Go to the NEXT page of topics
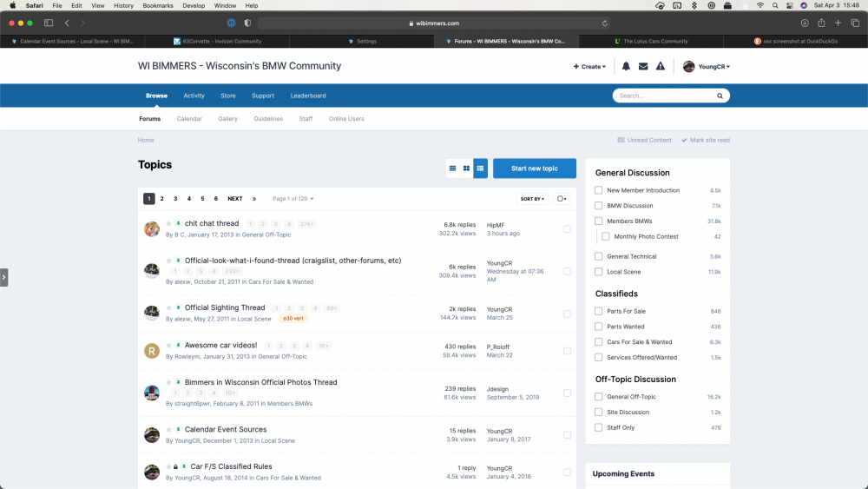Viewport: 868px width, 489px height. point(235,199)
